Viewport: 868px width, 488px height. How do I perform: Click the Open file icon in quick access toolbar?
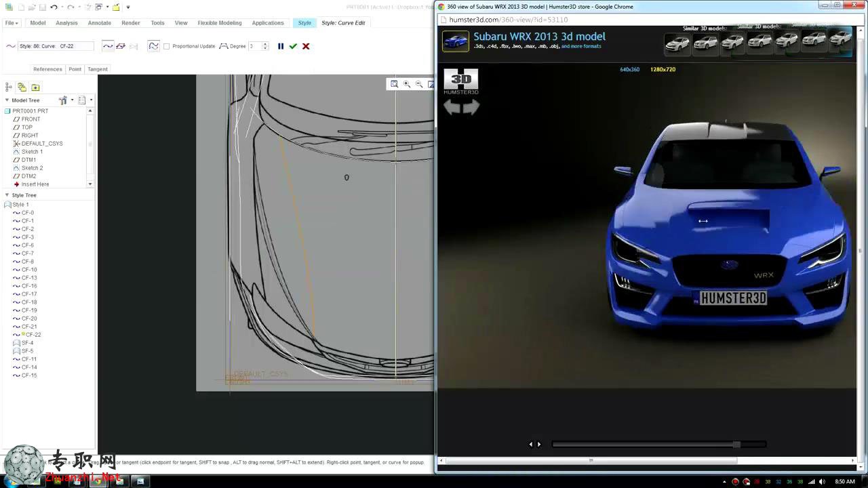pyautogui.click(x=31, y=7)
